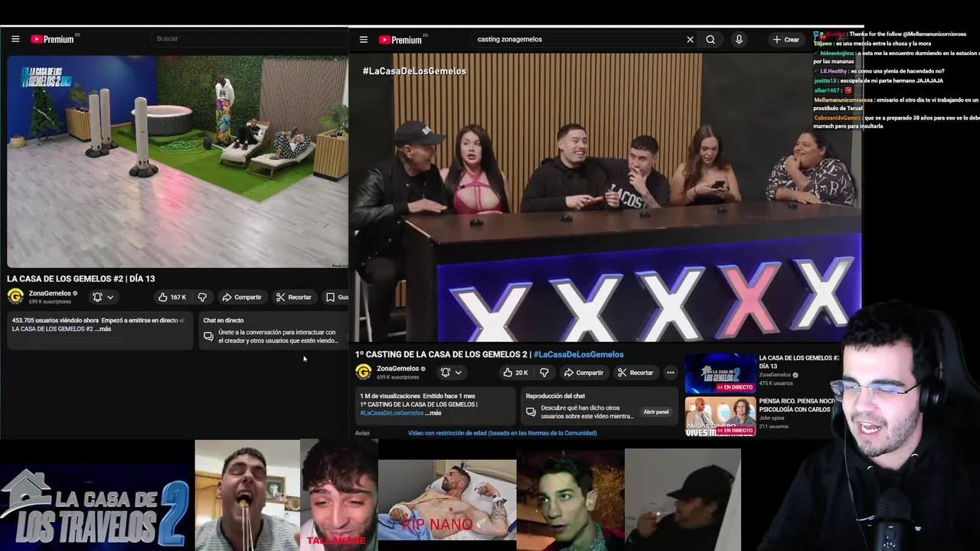Click 'Abrir panel' for chat replay
The height and width of the screenshot is (551, 980).
click(656, 412)
